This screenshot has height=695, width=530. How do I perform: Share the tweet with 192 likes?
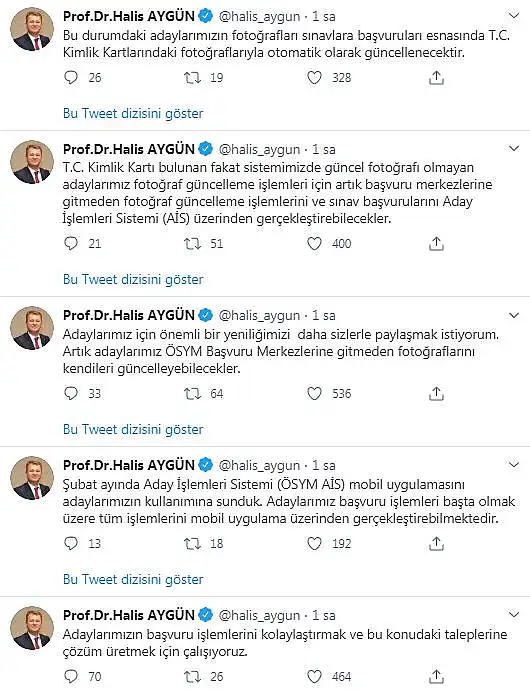tap(436, 543)
